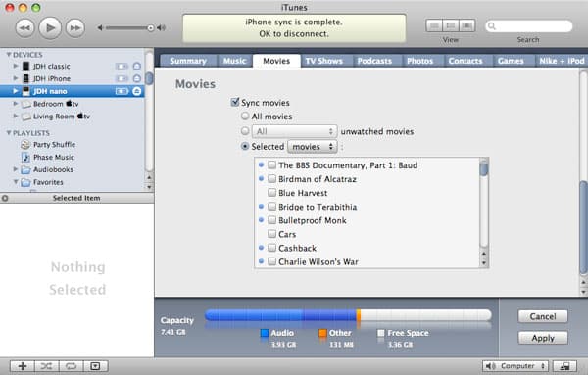Toggle shuffle in the bottom toolbar
Viewport: 588px width, 375px height.
[x=46, y=366]
